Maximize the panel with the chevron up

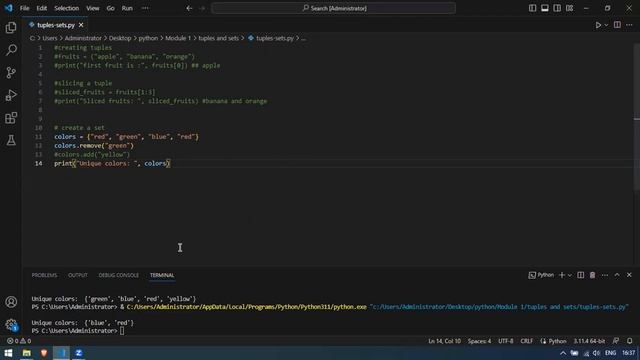coord(617,275)
